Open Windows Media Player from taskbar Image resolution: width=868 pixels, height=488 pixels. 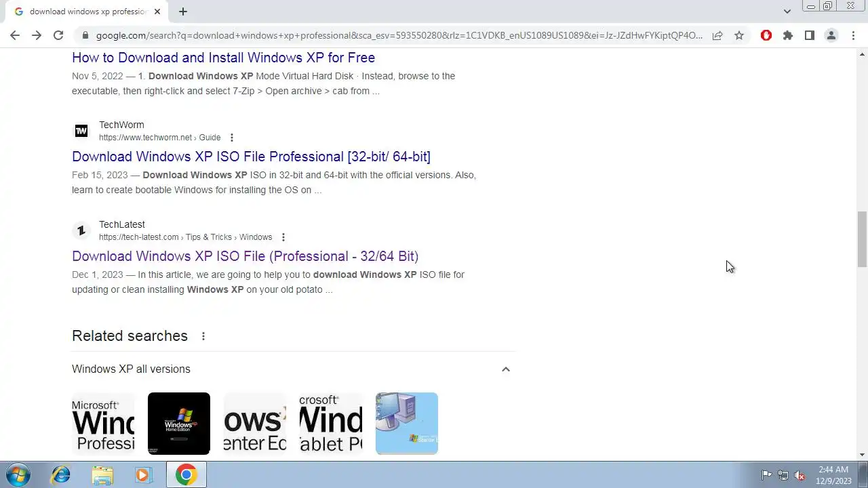(x=143, y=475)
